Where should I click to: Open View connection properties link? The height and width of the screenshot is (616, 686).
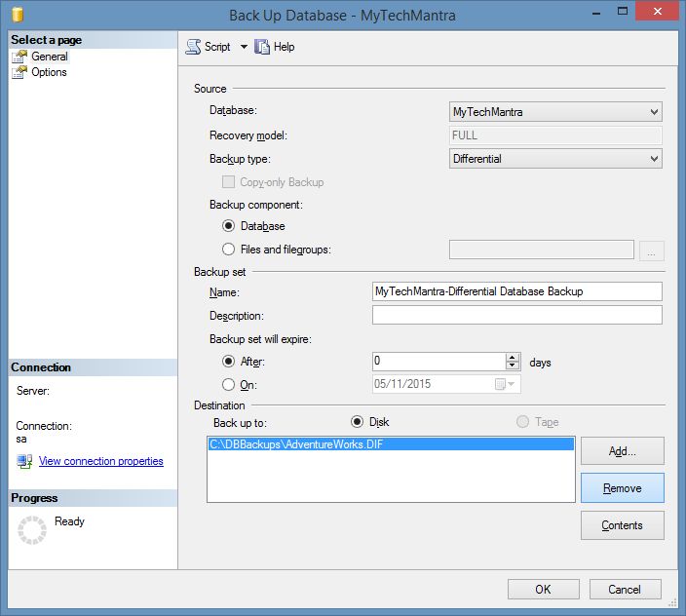pyautogui.click(x=101, y=461)
